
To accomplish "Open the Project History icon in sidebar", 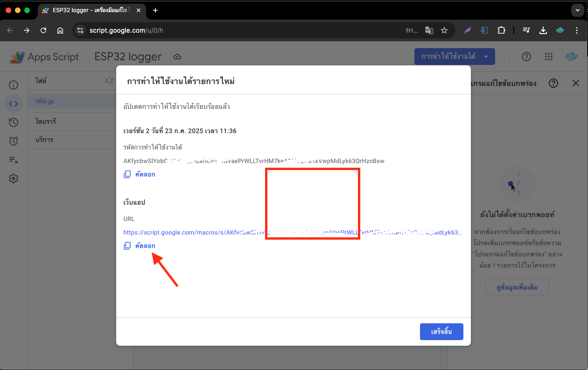I will pos(14,122).
